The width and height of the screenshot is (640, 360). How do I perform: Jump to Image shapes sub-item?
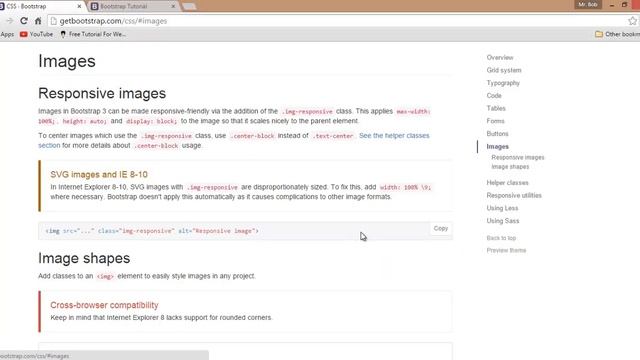(510, 167)
